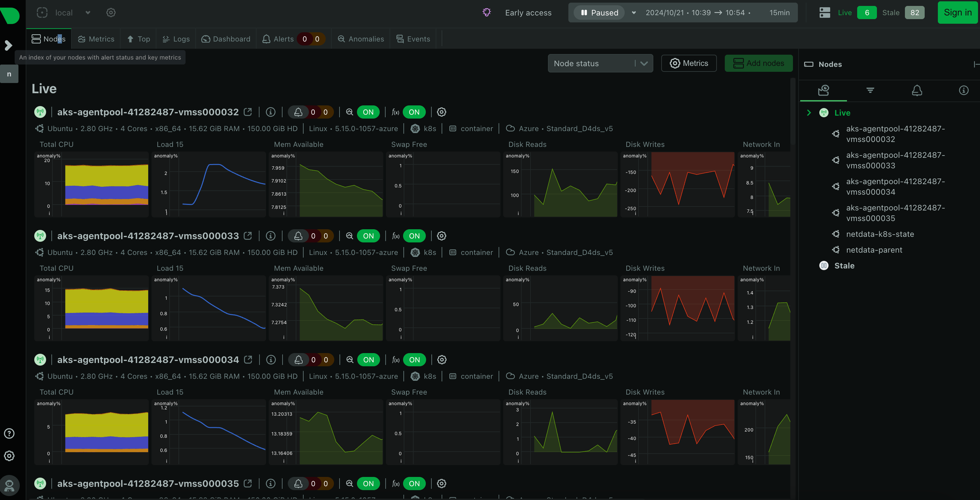This screenshot has width=980, height=500.
Task: Toggle the Paused playback button
Action: click(599, 13)
